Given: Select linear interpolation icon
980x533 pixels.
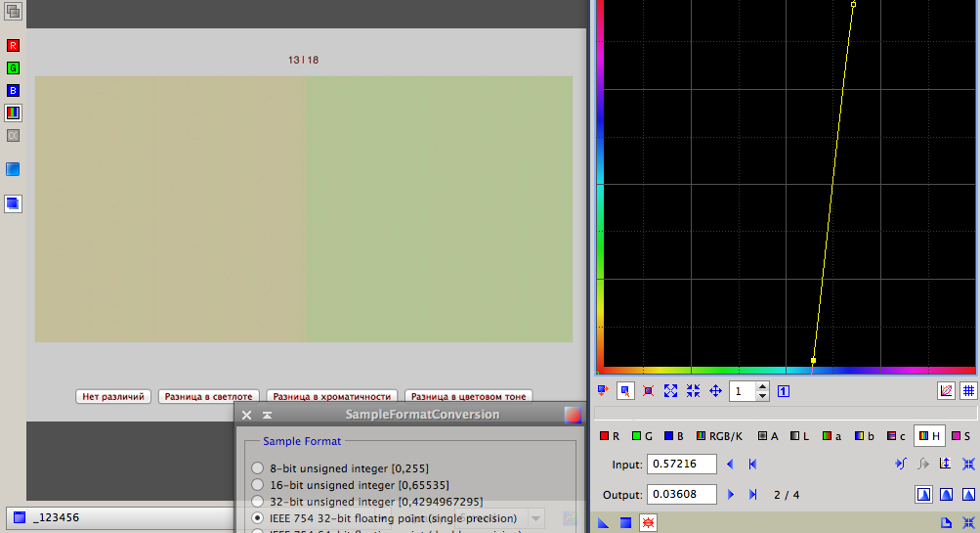Looking at the screenshot, I should [x=968, y=494].
